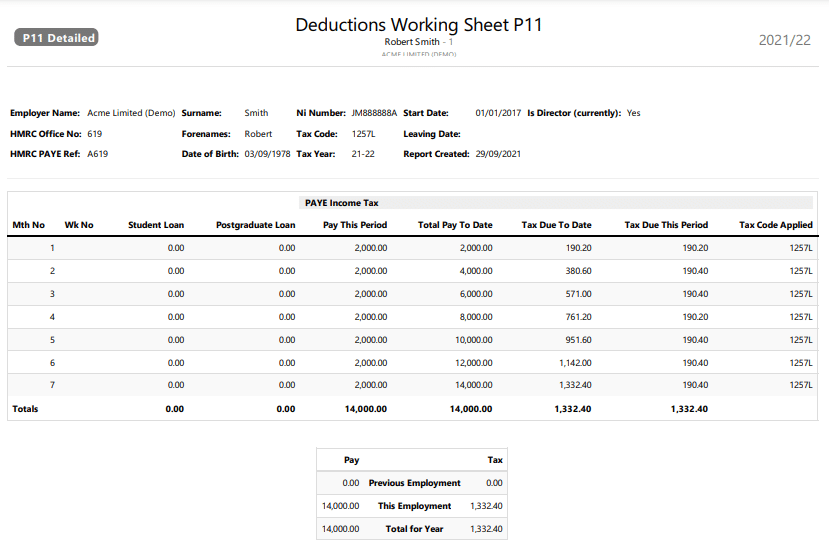Viewport: 829px width, 543px height.
Task: Click tax due to date 380.60
Action: pos(578,271)
